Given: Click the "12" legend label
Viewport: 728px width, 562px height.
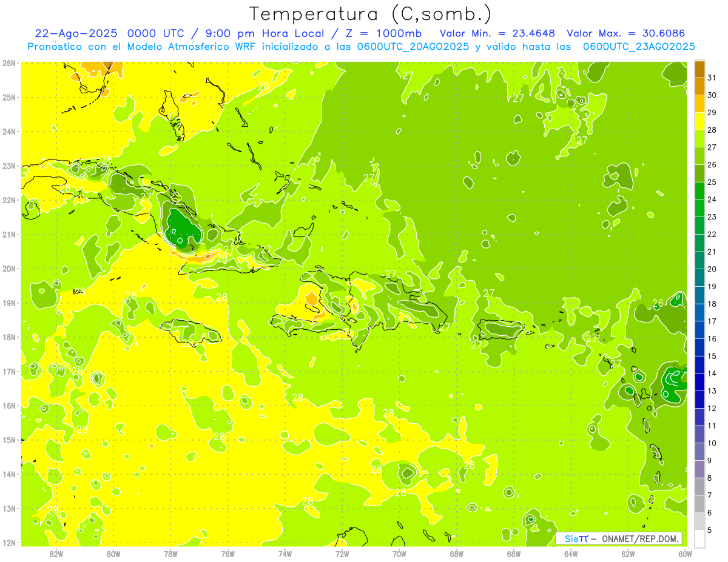Looking at the screenshot, I should [712, 408].
